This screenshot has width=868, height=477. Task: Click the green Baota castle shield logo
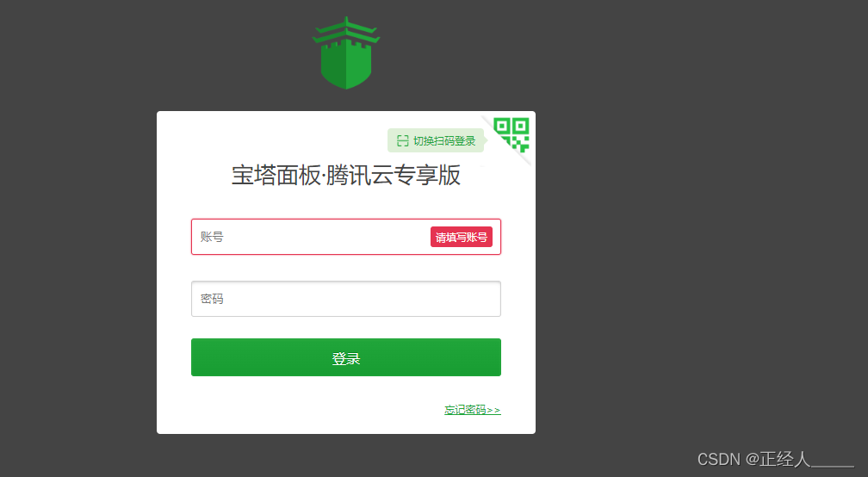[346, 53]
